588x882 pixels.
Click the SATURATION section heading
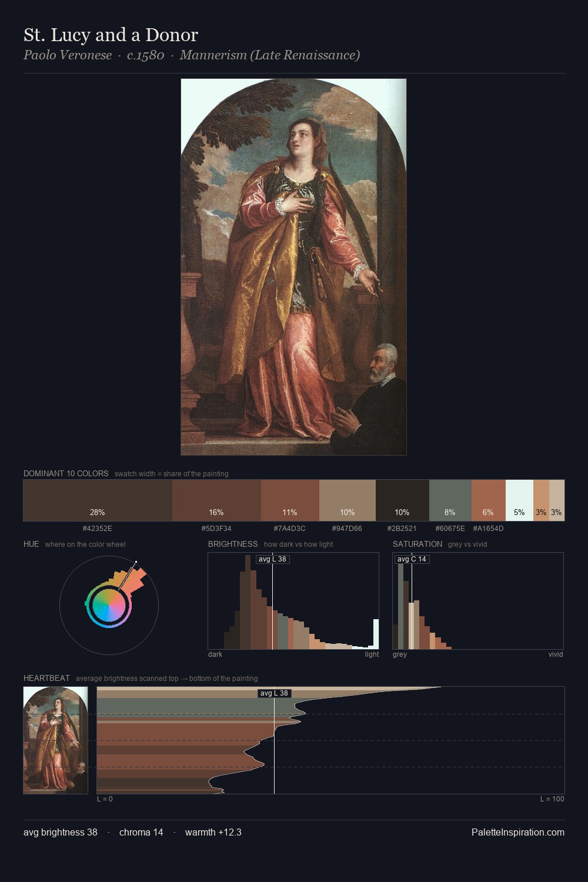(x=417, y=544)
